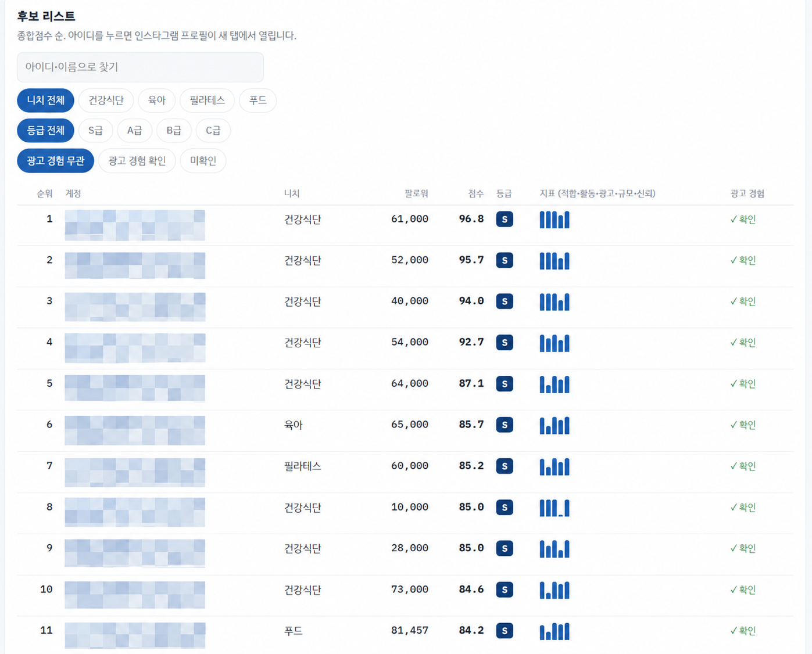Click the 광고 경험 column header
This screenshot has width=812, height=654.
[x=747, y=193]
